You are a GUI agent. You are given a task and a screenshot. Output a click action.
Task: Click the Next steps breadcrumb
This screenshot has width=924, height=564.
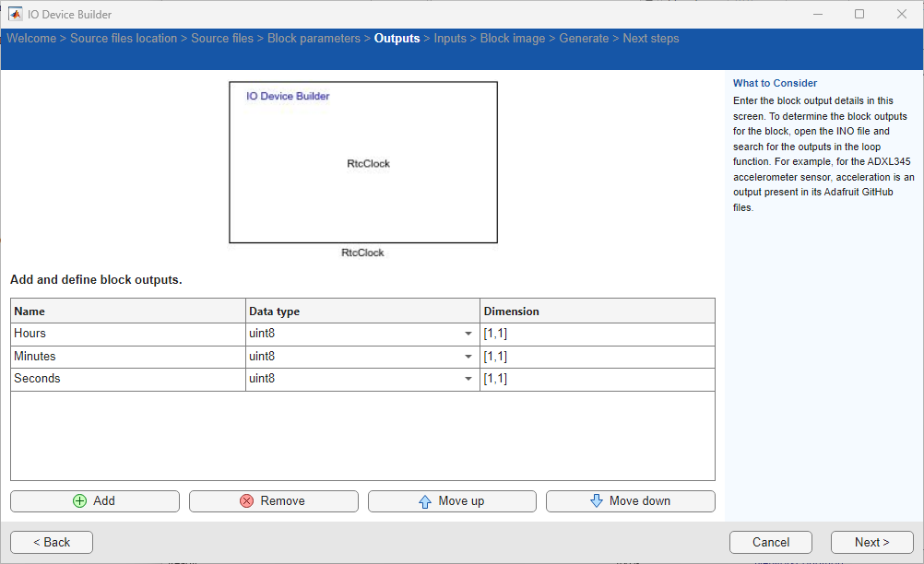[x=650, y=38]
